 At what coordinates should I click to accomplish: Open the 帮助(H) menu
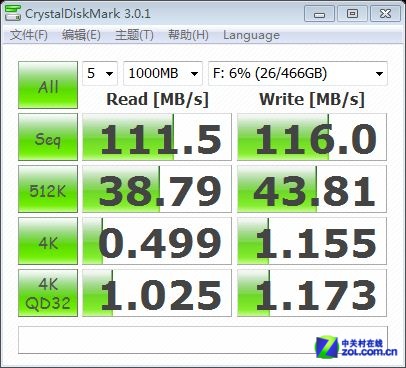[188, 35]
